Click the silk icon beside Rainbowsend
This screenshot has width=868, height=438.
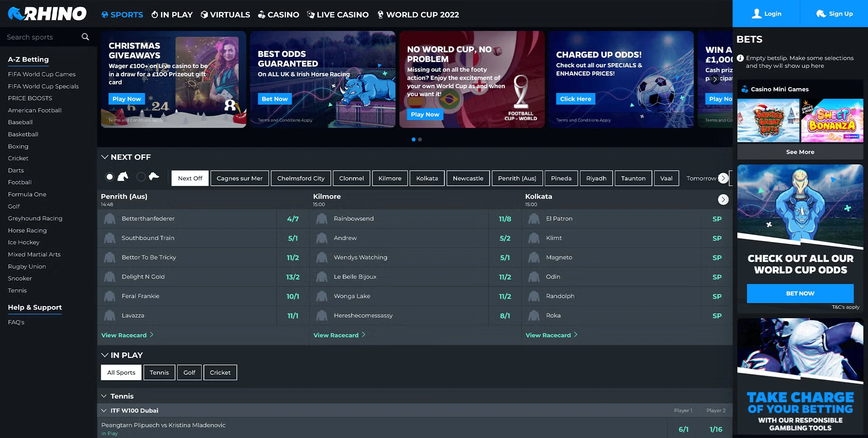322,219
